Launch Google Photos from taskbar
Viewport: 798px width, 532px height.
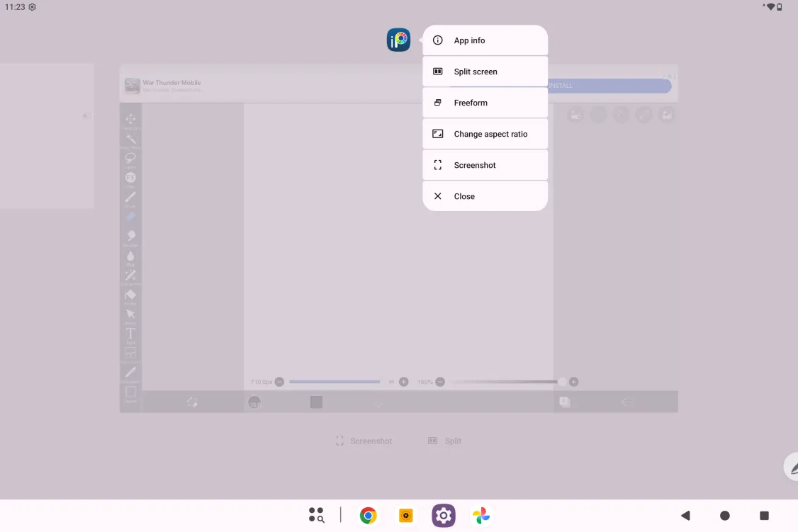tap(481, 515)
